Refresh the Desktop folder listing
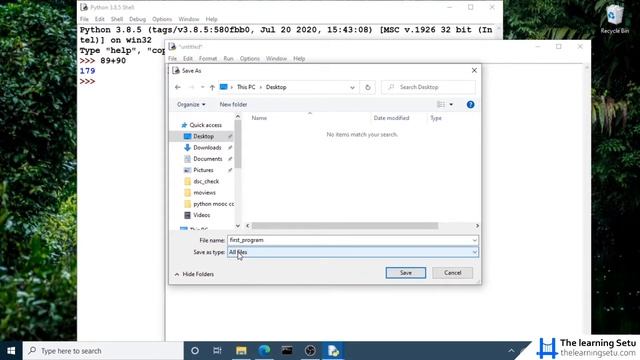The width and height of the screenshot is (640, 360). click(x=367, y=87)
